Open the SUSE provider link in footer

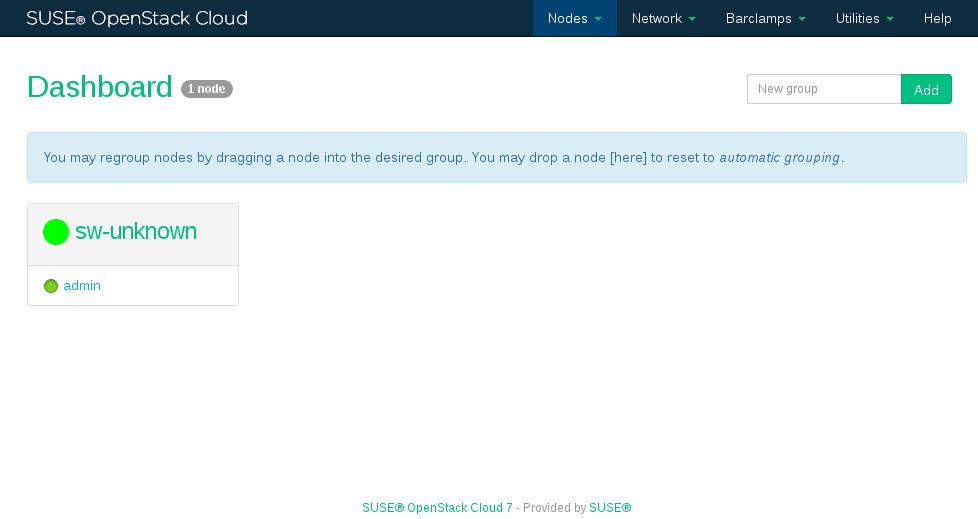tap(610, 508)
